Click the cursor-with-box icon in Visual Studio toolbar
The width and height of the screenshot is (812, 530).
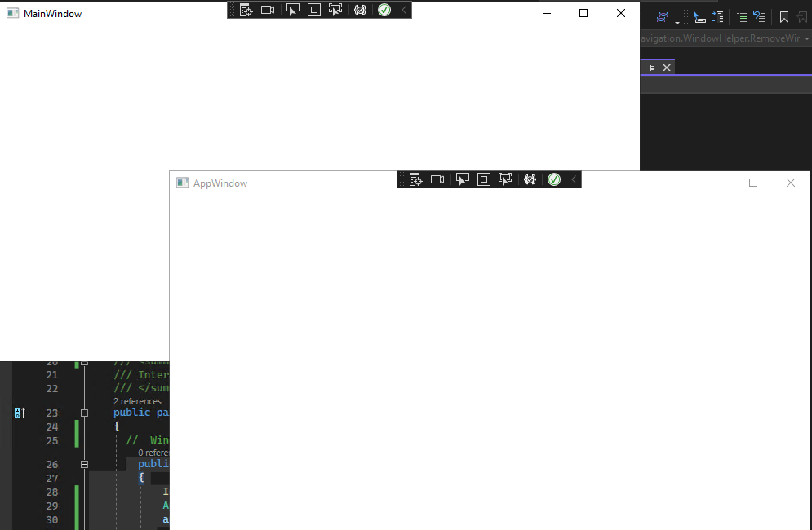pos(699,17)
